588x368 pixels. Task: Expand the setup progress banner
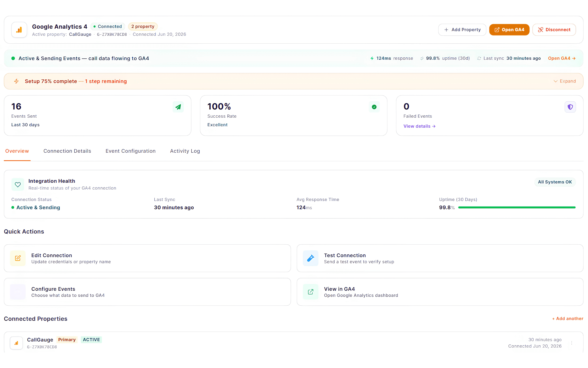(564, 81)
